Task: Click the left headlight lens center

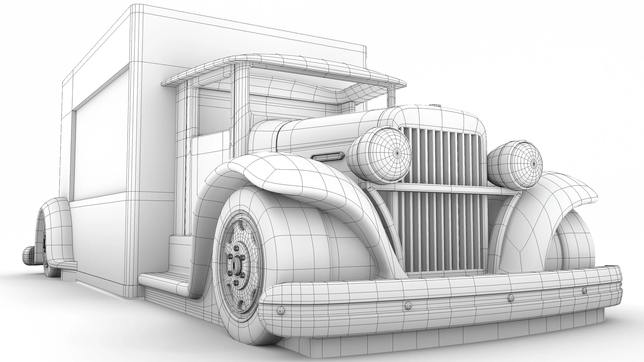Action: click(397, 153)
